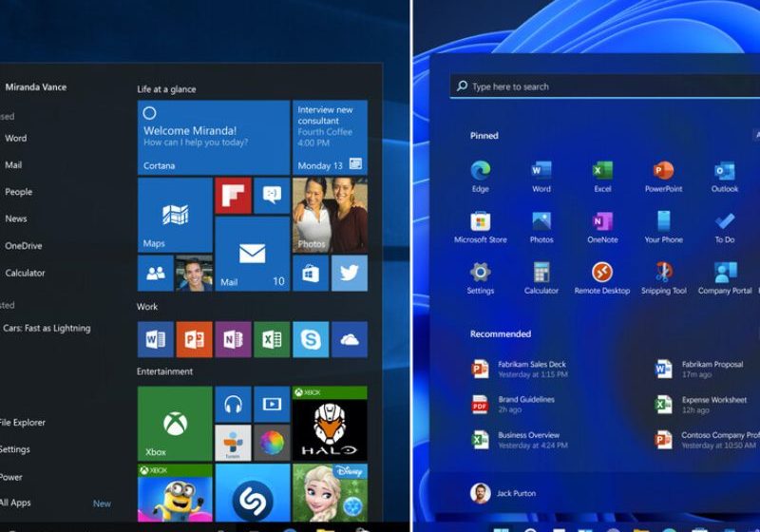Open the Minions game tile
760x532 pixels.
(x=175, y=493)
